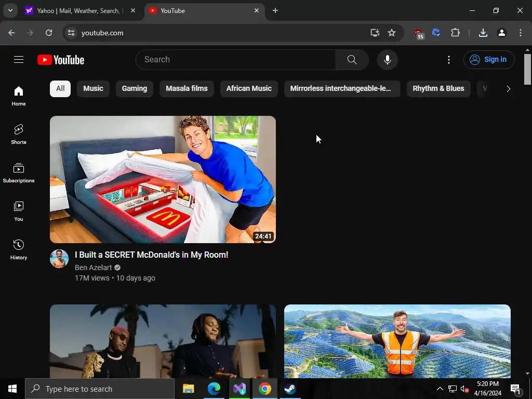Open the solar farm video thumbnail
Image resolution: width=532 pixels, height=399 pixels.
click(397, 341)
